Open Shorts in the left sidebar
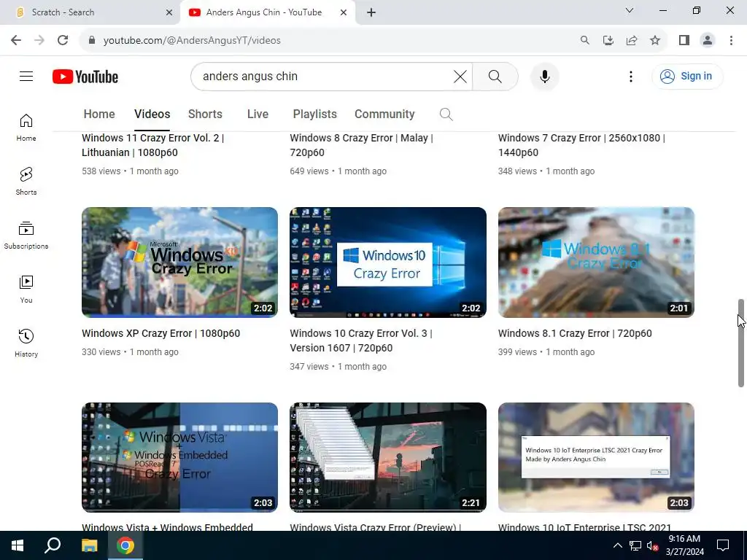 tap(26, 181)
